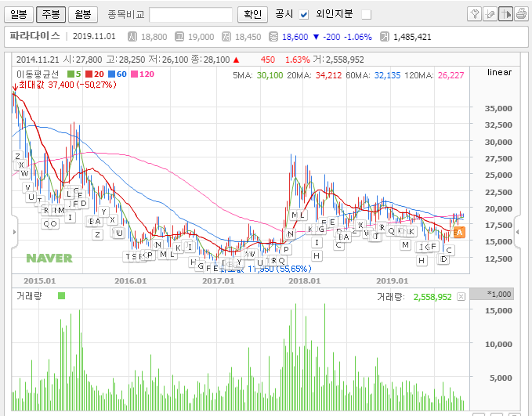Click the low price icon by 18,450
This screenshot has width=532, height=416.
click(x=226, y=37)
